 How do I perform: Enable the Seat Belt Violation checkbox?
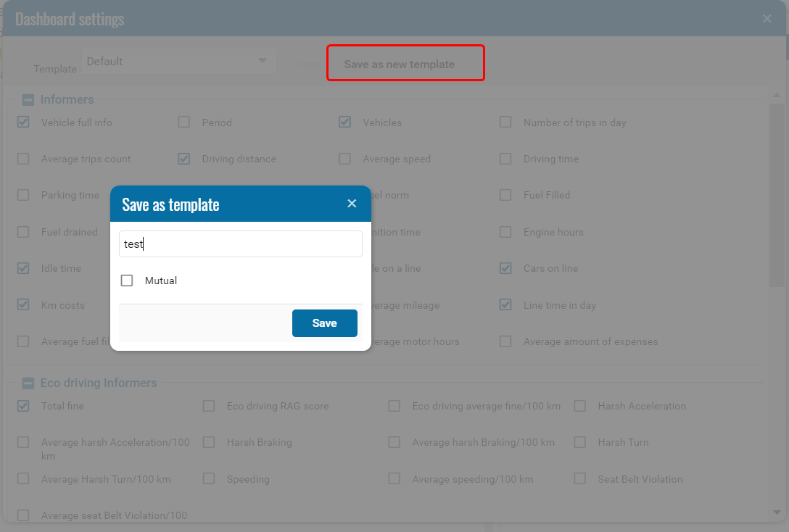(x=580, y=479)
